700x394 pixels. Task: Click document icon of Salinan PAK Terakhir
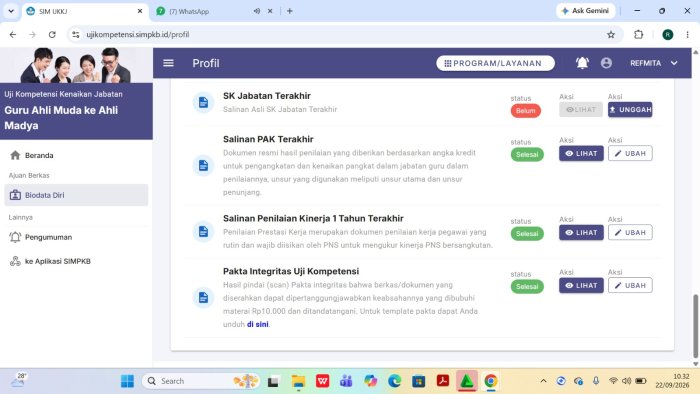[203, 166]
